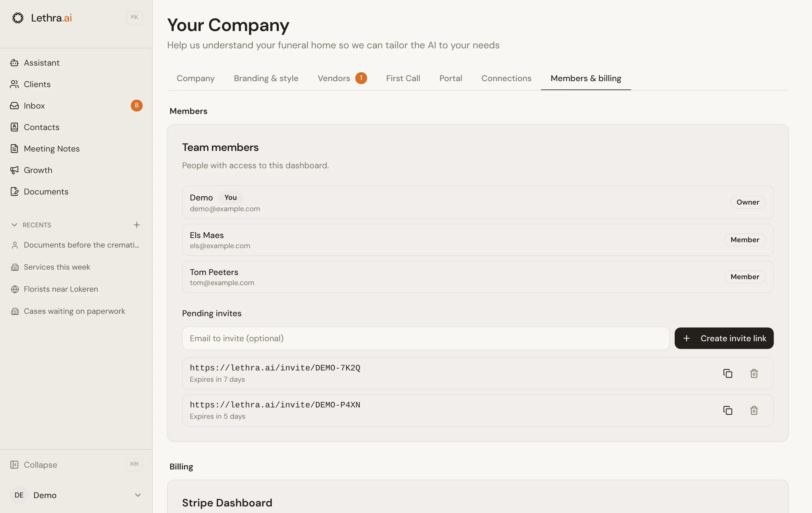Click the tom@example.com email text

[222, 283]
